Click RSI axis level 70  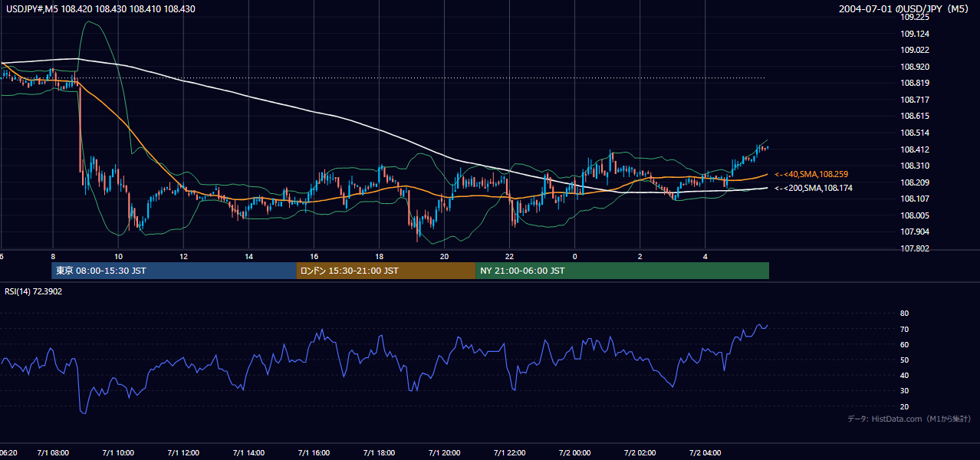(x=904, y=329)
